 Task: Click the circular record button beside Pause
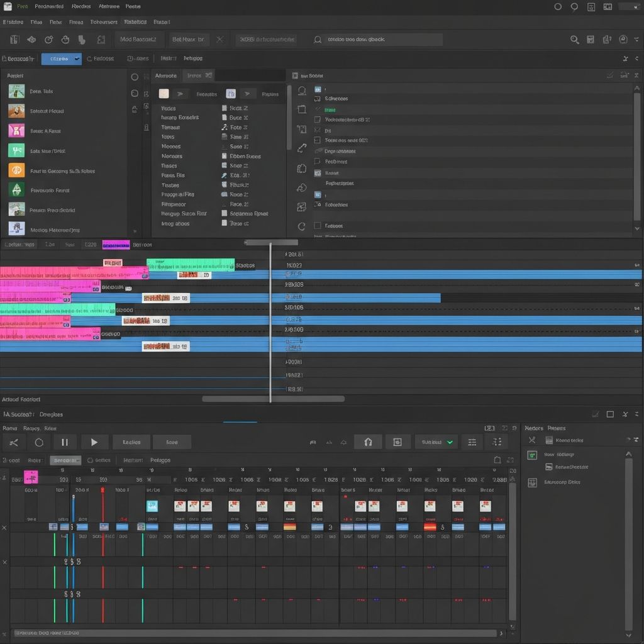point(39,442)
